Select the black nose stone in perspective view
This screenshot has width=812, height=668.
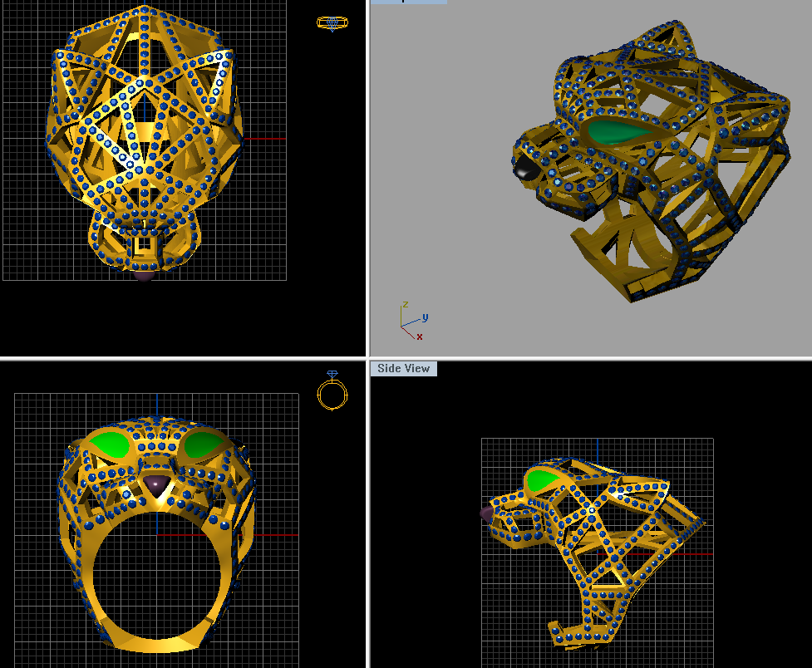[x=526, y=169]
